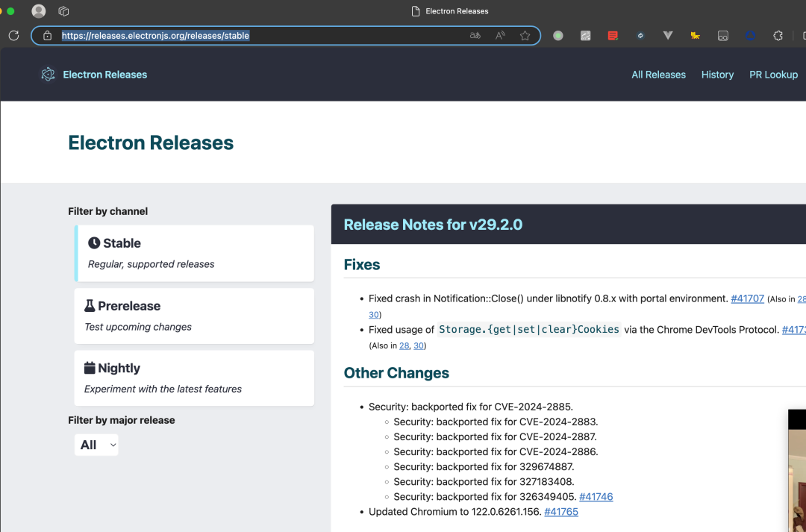Click the 'Filter by major release' label

click(122, 420)
